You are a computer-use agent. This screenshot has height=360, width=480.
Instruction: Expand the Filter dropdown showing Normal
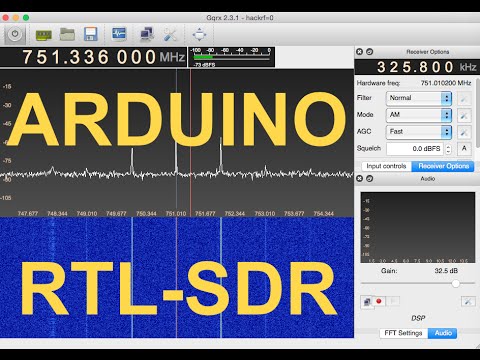coord(419,98)
